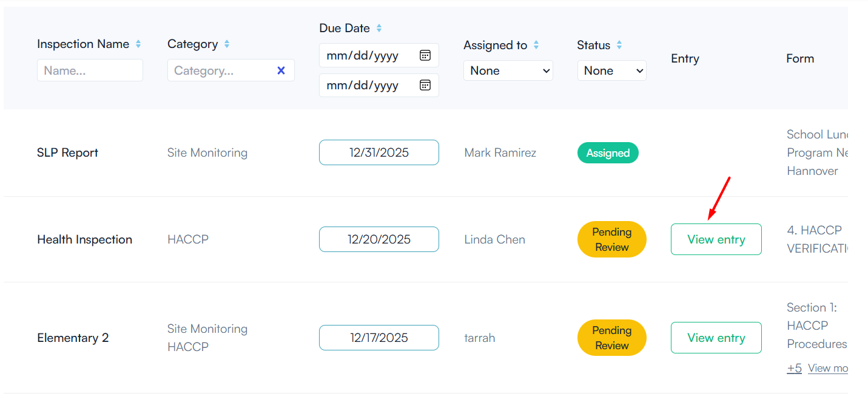Viewport: 868px width, 399px height.
Task: Sort by Status column arrows
Action: tap(619, 46)
